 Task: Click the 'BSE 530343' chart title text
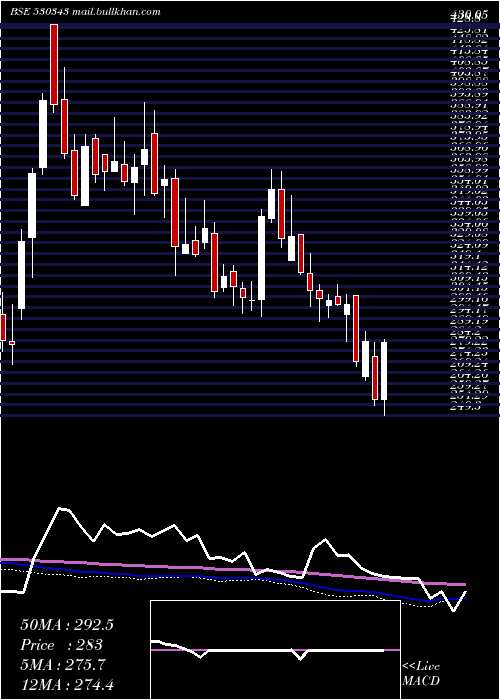click(39, 12)
